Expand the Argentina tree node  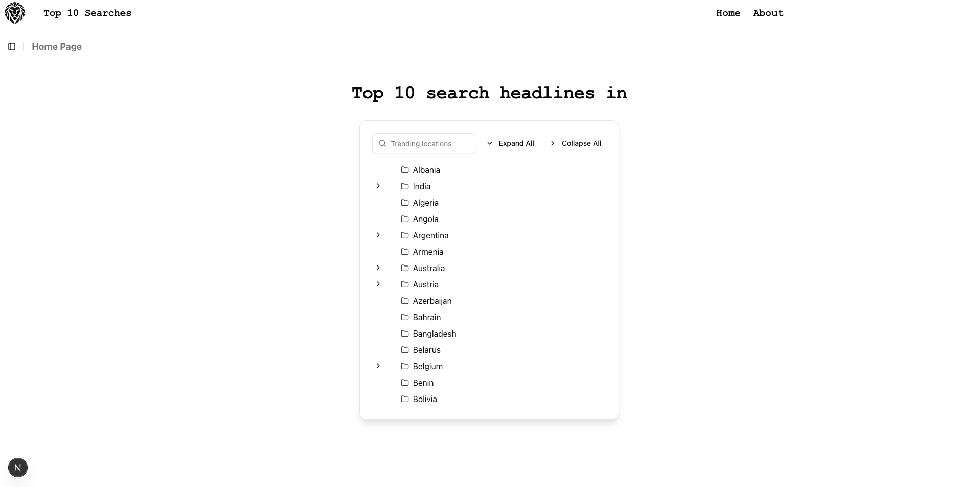(x=378, y=235)
